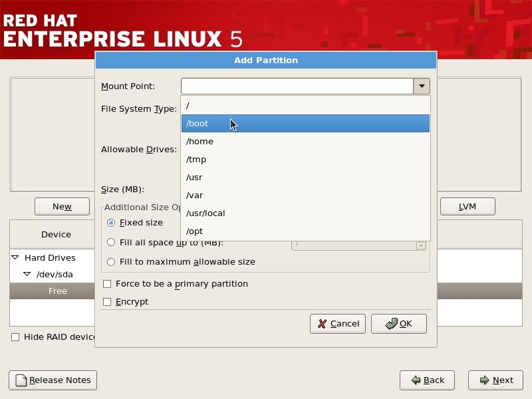Collapse the Hard Drives tree node
Image resolution: width=532 pixels, height=399 pixels.
tap(15, 257)
